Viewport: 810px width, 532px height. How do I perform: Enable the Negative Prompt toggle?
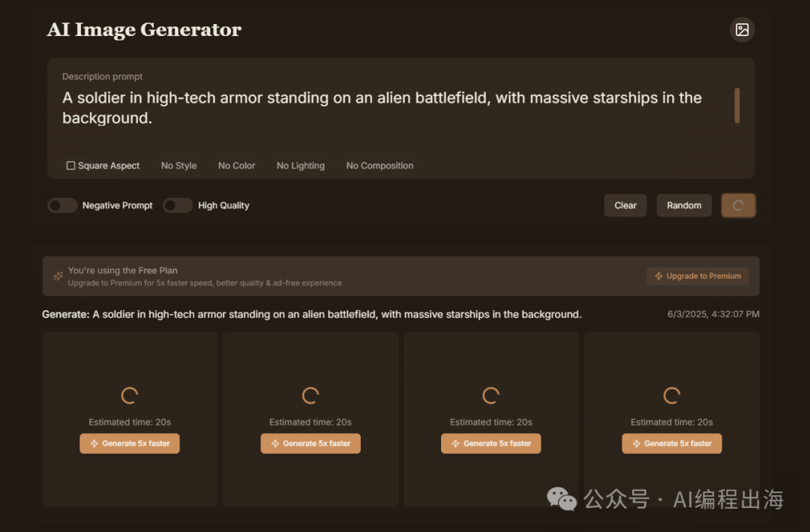[62, 205]
